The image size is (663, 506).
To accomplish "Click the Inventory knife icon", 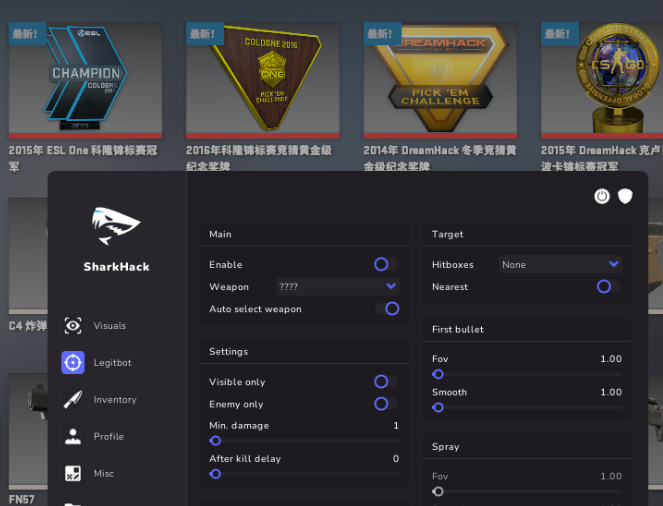I will point(73,399).
